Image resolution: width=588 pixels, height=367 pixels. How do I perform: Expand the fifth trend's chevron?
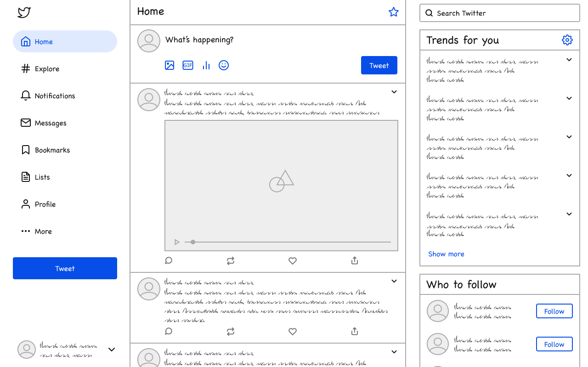click(x=569, y=214)
